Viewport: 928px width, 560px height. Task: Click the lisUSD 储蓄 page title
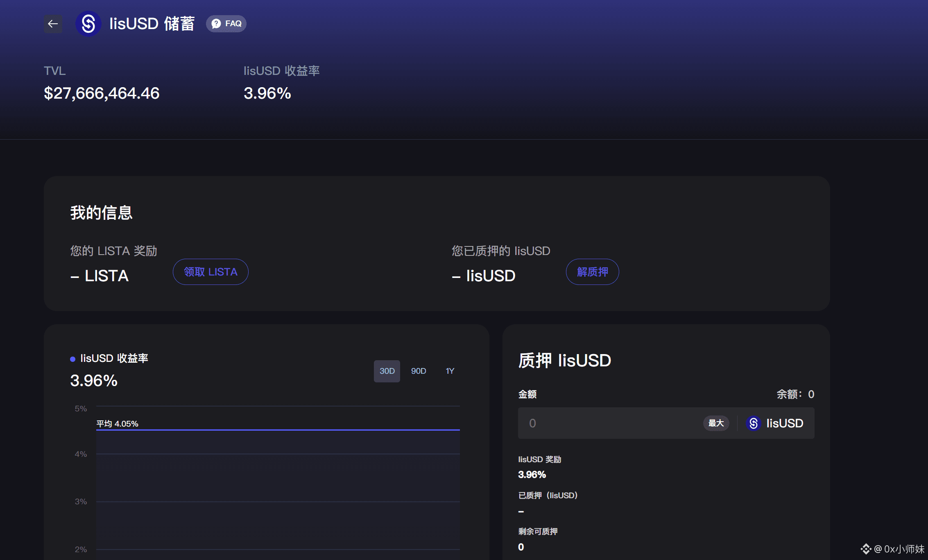point(152,24)
